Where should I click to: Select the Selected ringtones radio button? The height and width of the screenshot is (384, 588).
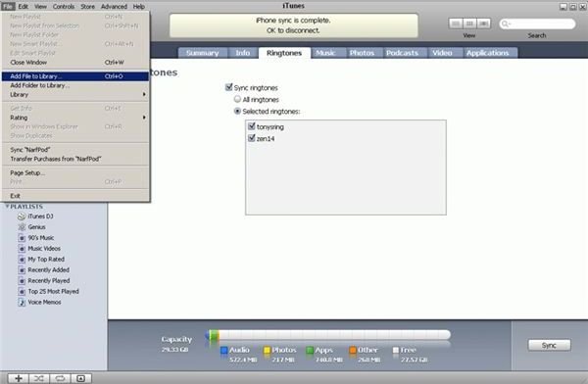(237, 111)
